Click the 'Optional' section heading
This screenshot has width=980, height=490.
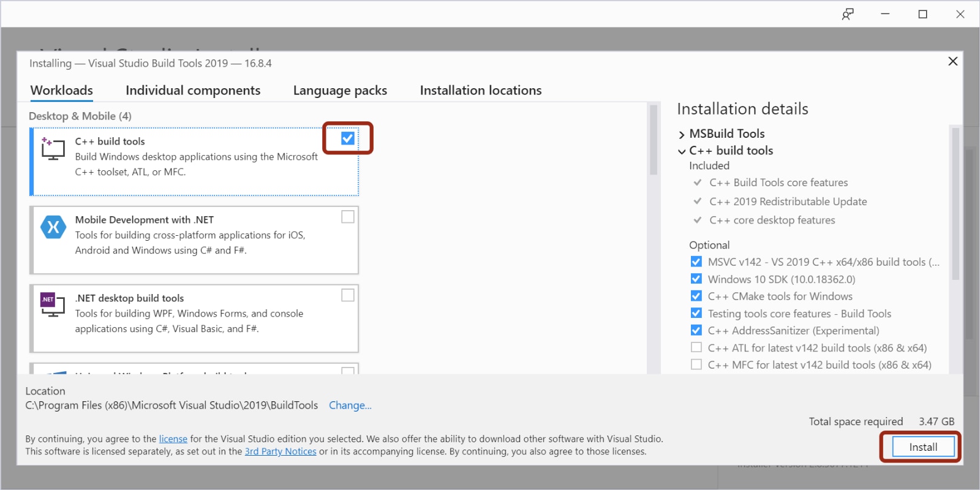coord(709,245)
